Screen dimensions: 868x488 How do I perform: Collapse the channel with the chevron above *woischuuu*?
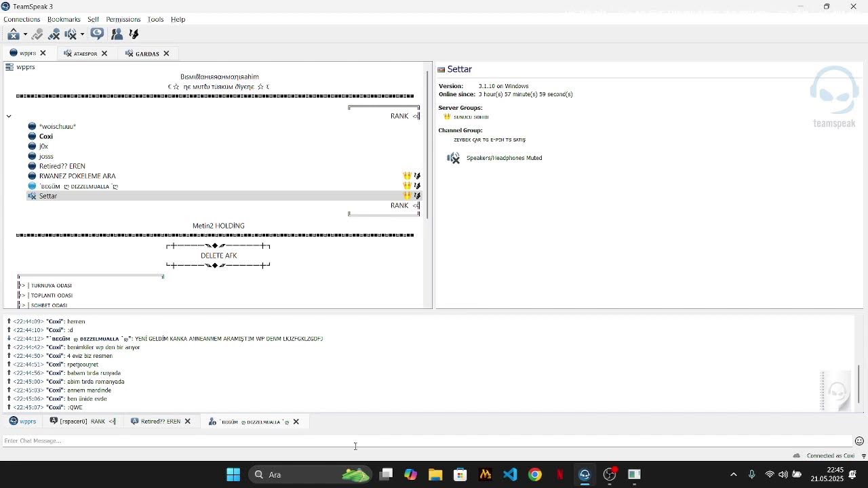[9, 116]
